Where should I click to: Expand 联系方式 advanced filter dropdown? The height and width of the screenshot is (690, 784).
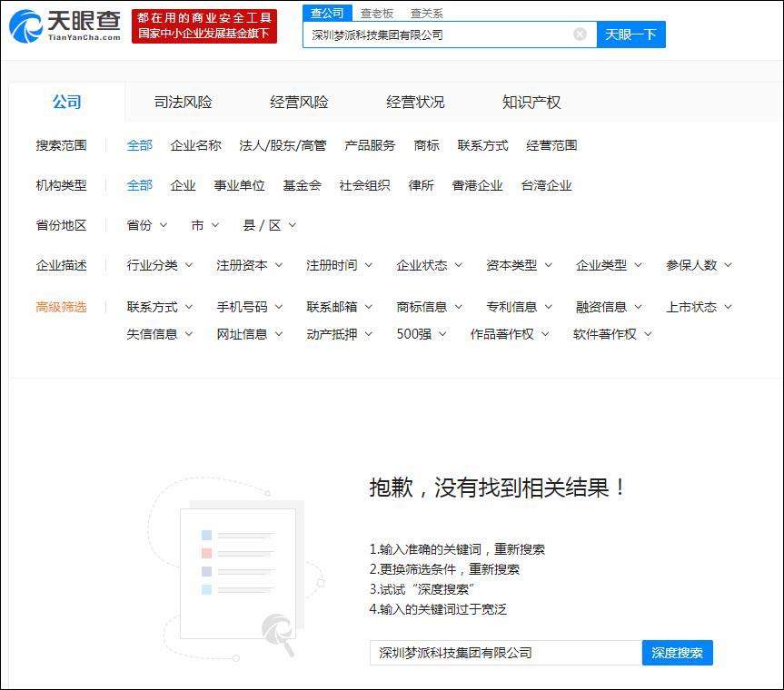coord(160,307)
